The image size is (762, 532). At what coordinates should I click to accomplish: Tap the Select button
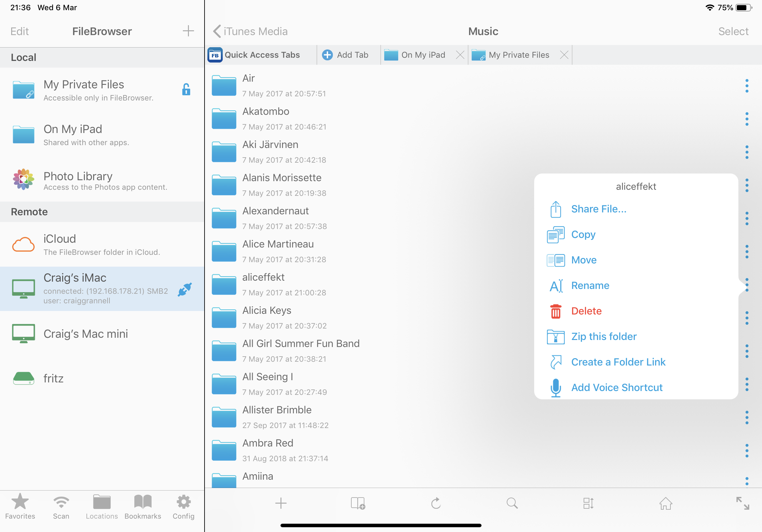[733, 31]
